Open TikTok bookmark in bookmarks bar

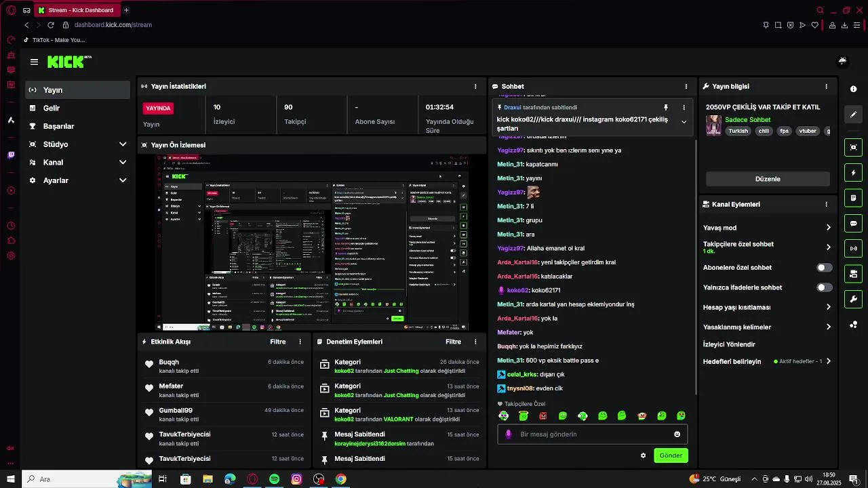point(54,40)
